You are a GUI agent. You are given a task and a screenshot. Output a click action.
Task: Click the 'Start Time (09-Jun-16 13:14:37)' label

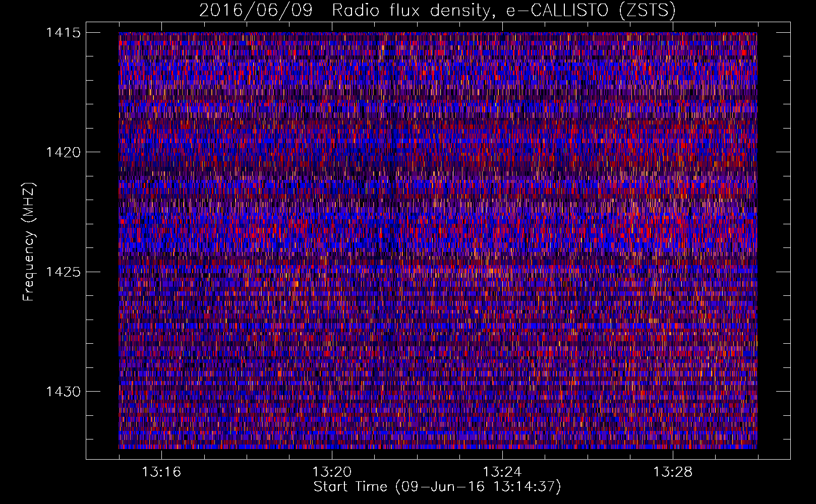click(437, 487)
